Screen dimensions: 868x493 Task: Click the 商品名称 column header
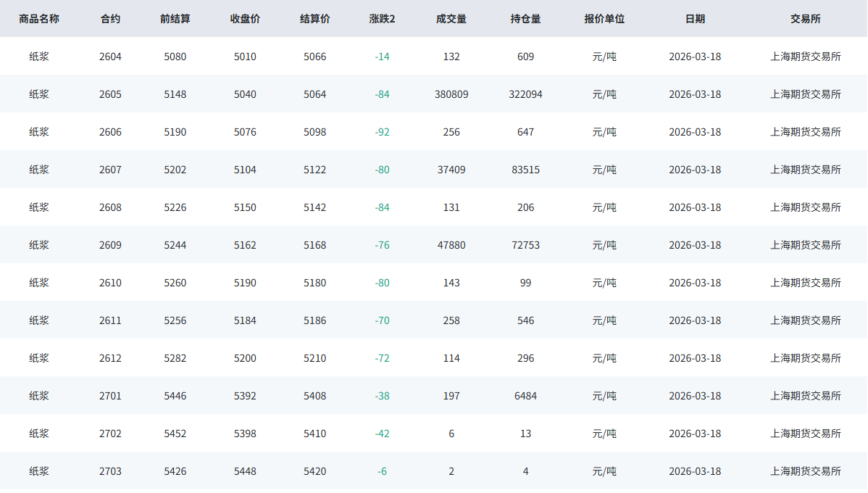[x=39, y=19]
